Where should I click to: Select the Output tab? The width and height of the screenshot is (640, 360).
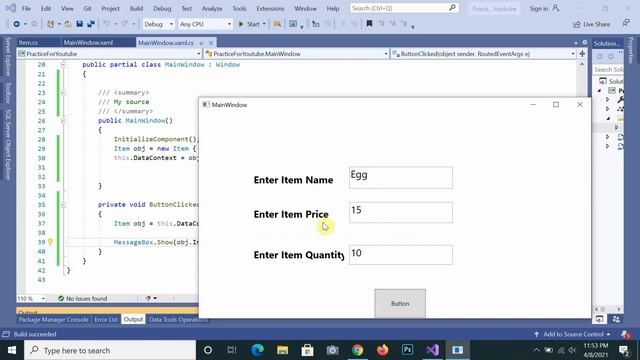click(133, 320)
